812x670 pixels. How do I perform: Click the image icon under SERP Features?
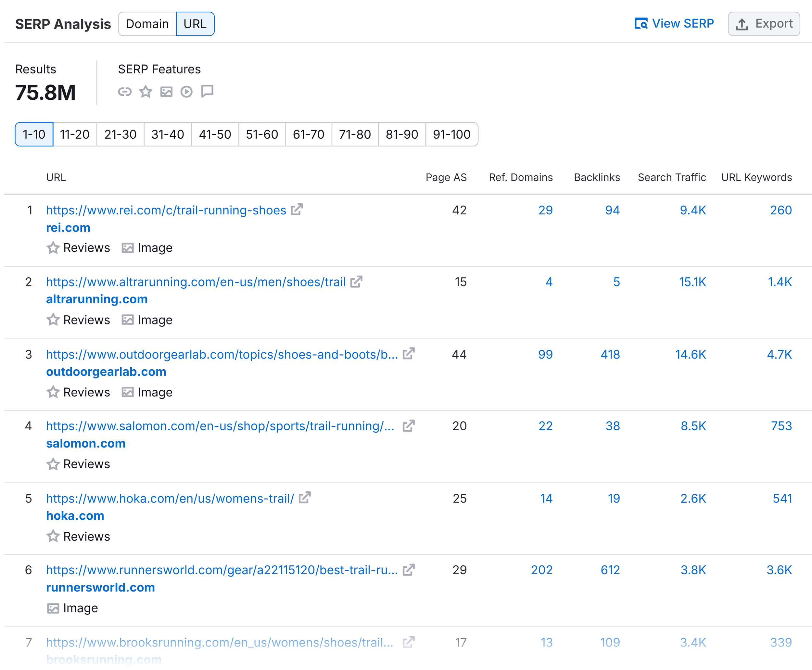click(166, 92)
